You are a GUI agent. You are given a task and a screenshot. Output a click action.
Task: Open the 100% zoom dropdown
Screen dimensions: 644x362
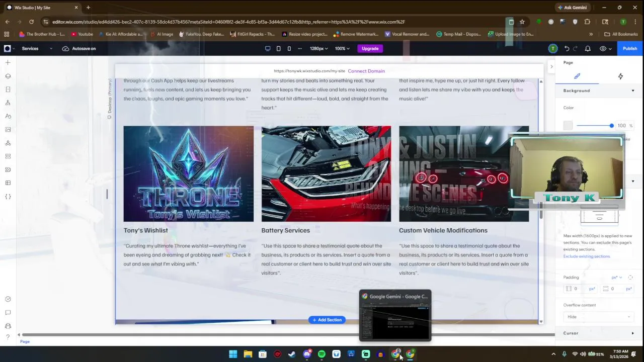[x=343, y=49]
